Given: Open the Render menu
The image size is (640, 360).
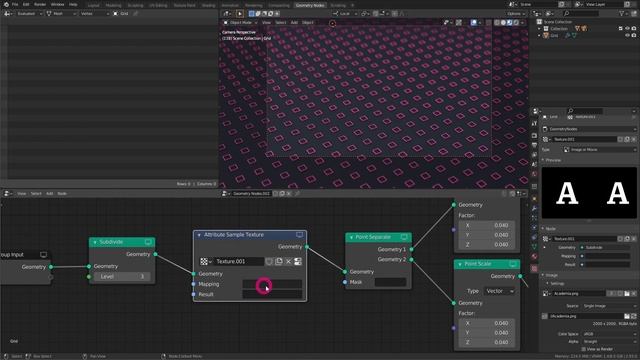Looking at the screenshot, I should [40, 4].
